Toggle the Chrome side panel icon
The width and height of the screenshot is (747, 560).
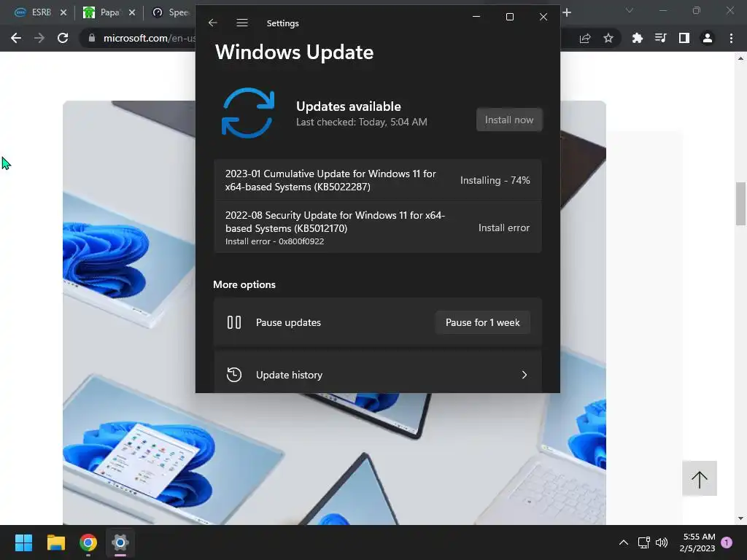coord(684,38)
